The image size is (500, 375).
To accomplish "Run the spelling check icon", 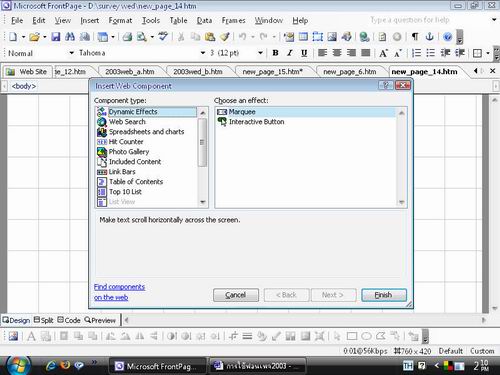I will coord(163,37).
